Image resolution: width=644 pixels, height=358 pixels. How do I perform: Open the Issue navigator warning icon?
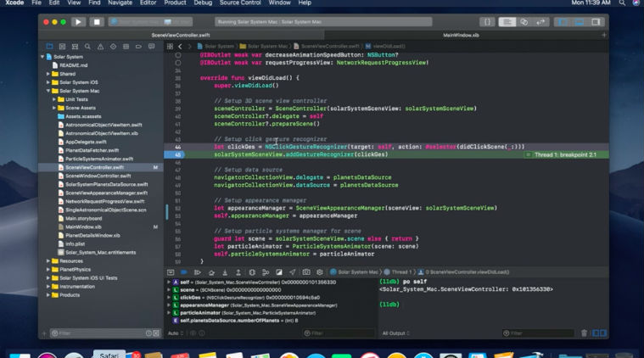[x=100, y=47]
